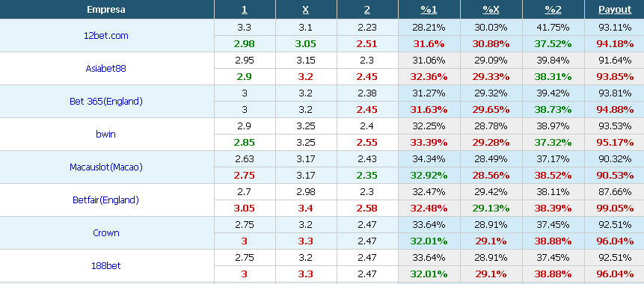This screenshot has height=284, width=644.
Task: Click the Empresa column header
Action: [106, 10]
